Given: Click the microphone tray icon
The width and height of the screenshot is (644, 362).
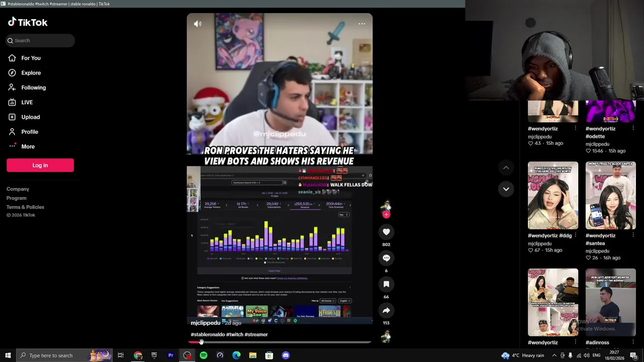Looking at the screenshot, I should point(570,355).
